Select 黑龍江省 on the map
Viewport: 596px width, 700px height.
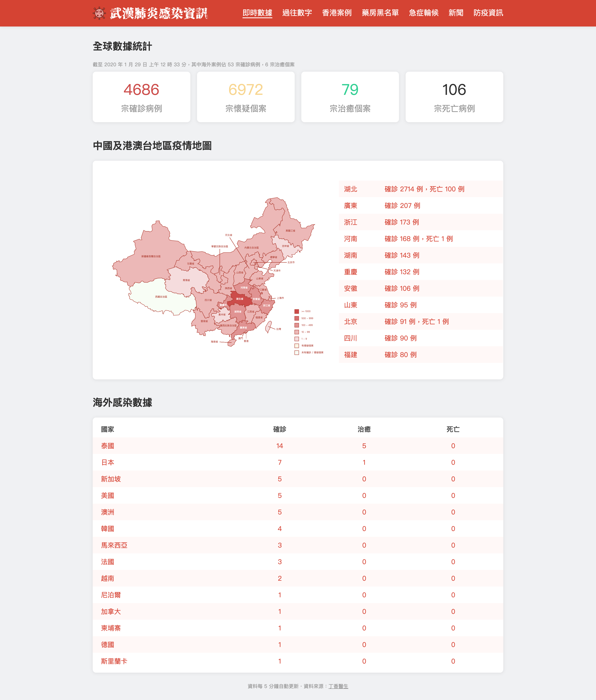coord(290,231)
